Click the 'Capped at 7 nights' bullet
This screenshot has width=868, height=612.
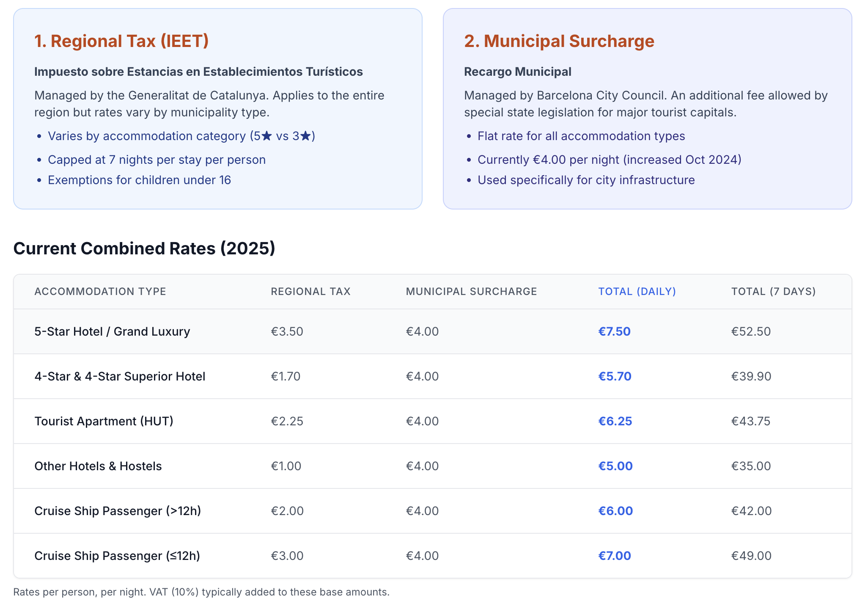tap(157, 160)
